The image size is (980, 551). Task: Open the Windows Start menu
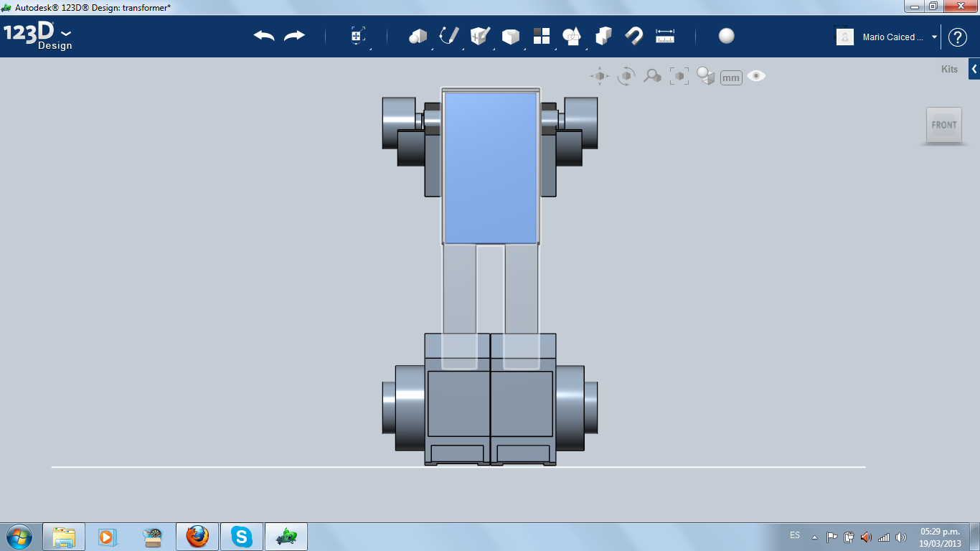19,536
